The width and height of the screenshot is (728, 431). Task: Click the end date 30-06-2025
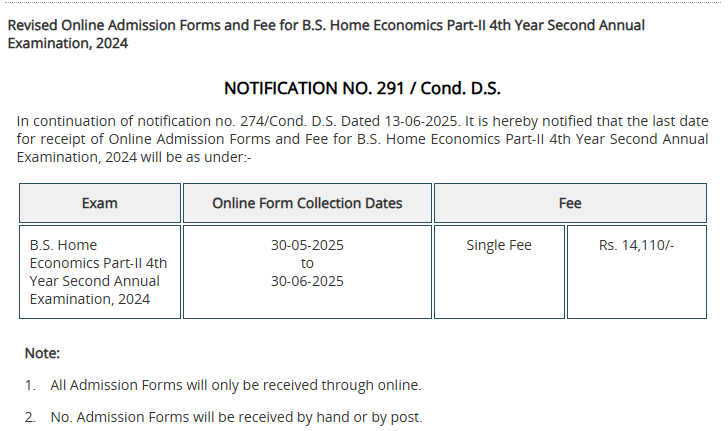[x=307, y=281]
